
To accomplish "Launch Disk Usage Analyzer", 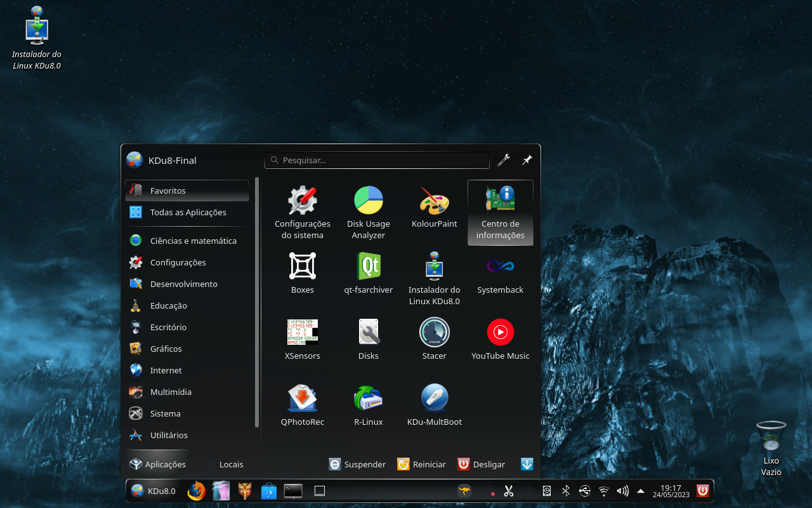I will (x=369, y=213).
